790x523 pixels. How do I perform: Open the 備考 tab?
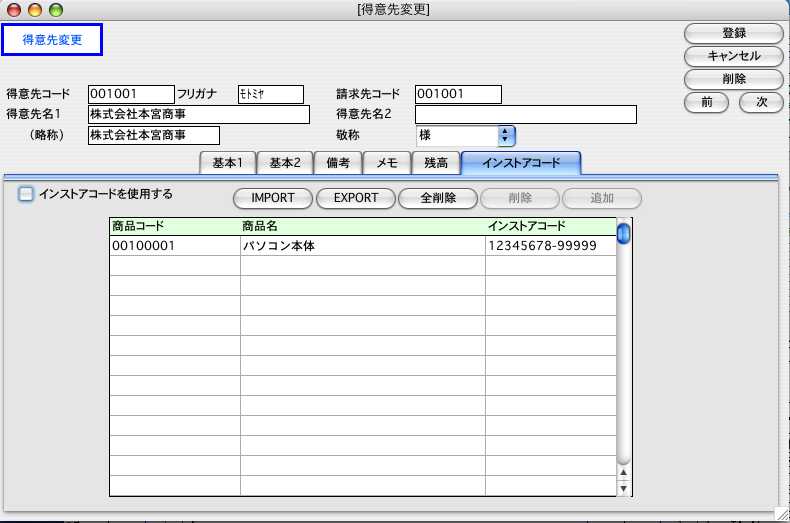(x=338, y=163)
